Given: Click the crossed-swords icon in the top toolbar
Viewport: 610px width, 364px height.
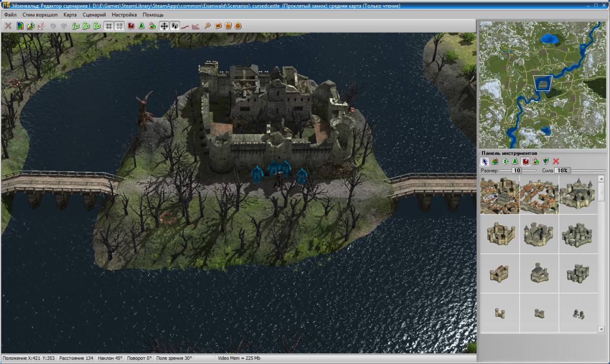Looking at the screenshot, I should click(x=8, y=26).
